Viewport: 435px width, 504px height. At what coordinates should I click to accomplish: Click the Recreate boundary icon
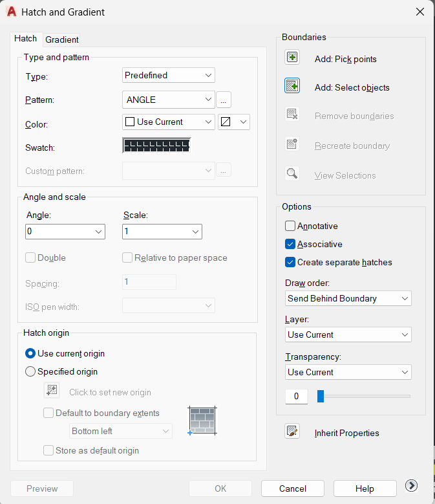pyautogui.click(x=292, y=144)
